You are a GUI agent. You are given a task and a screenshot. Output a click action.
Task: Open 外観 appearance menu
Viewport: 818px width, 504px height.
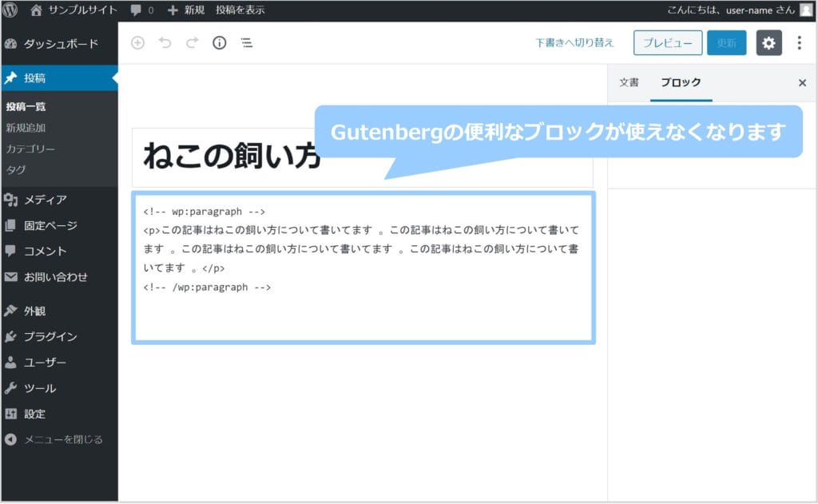[x=59, y=311]
